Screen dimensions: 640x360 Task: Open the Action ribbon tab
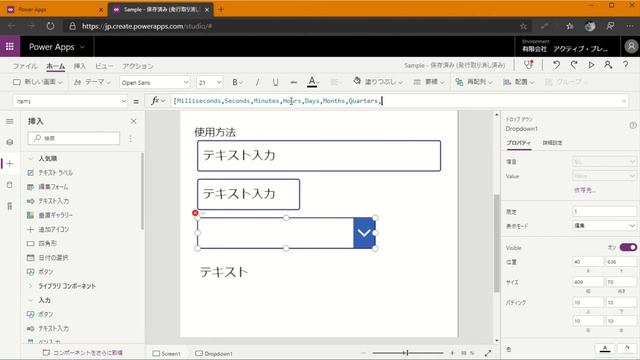(x=138, y=66)
